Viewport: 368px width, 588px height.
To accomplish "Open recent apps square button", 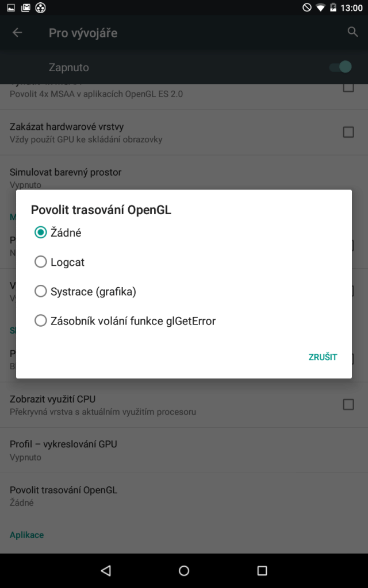I will click(x=262, y=570).
